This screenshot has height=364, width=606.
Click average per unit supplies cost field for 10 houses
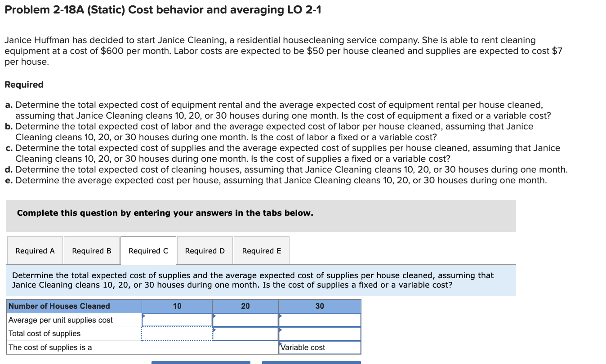[177, 320]
